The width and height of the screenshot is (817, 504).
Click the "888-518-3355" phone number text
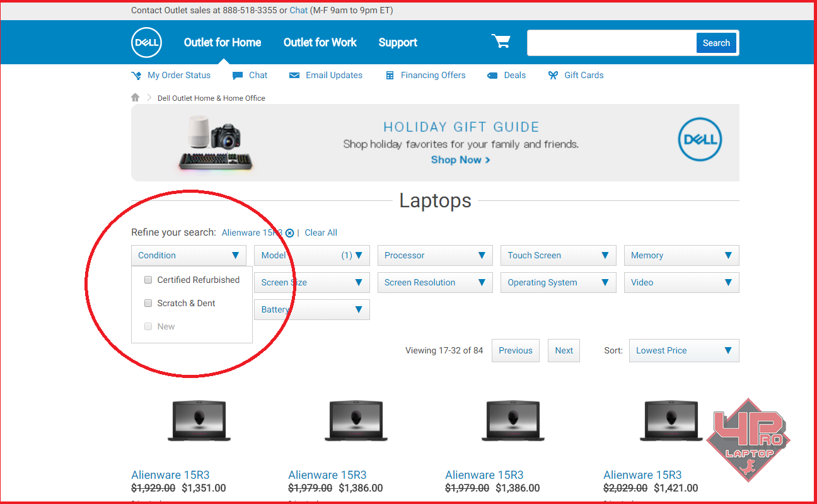(x=250, y=11)
